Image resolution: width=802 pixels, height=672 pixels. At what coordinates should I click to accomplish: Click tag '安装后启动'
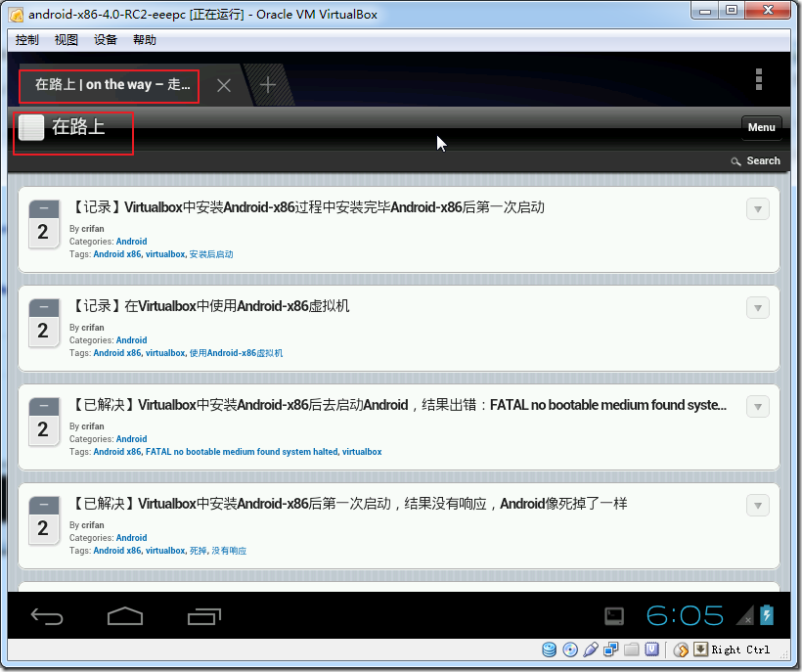(x=211, y=254)
